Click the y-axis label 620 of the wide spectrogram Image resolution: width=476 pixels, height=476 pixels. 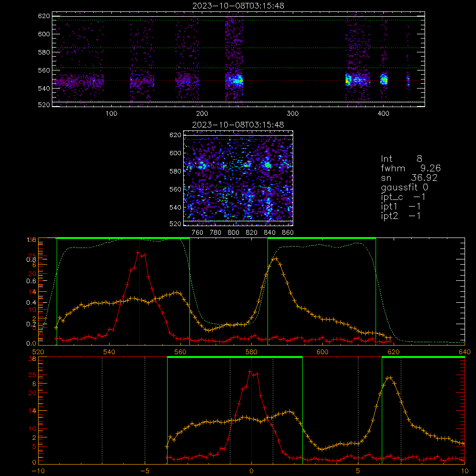(x=44, y=16)
